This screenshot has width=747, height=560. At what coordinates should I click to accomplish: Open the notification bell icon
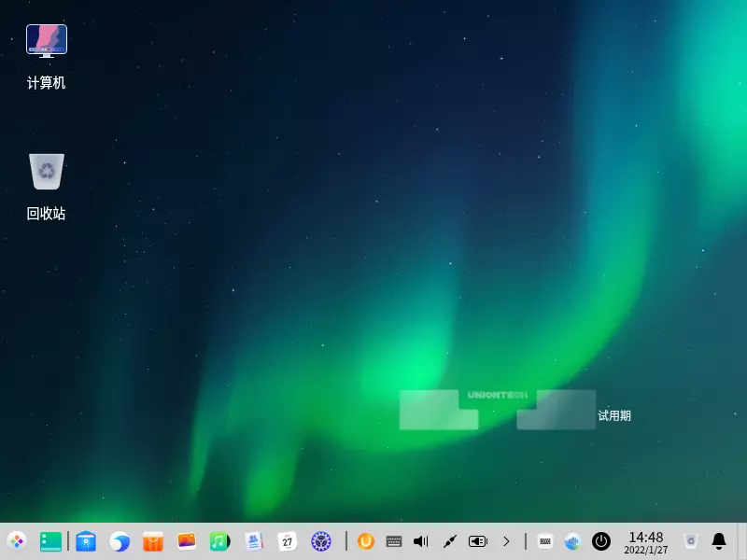click(x=719, y=541)
